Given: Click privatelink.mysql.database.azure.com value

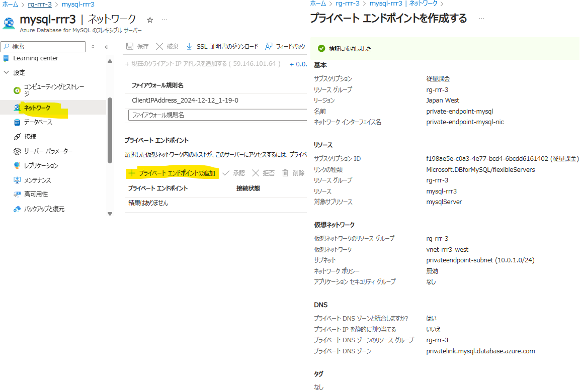Looking at the screenshot, I should coord(480,351).
